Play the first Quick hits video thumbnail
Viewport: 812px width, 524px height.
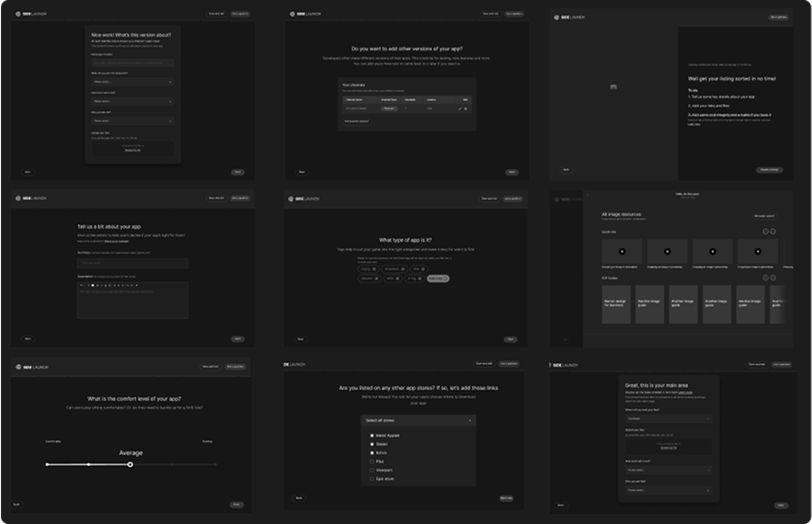tap(623, 251)
